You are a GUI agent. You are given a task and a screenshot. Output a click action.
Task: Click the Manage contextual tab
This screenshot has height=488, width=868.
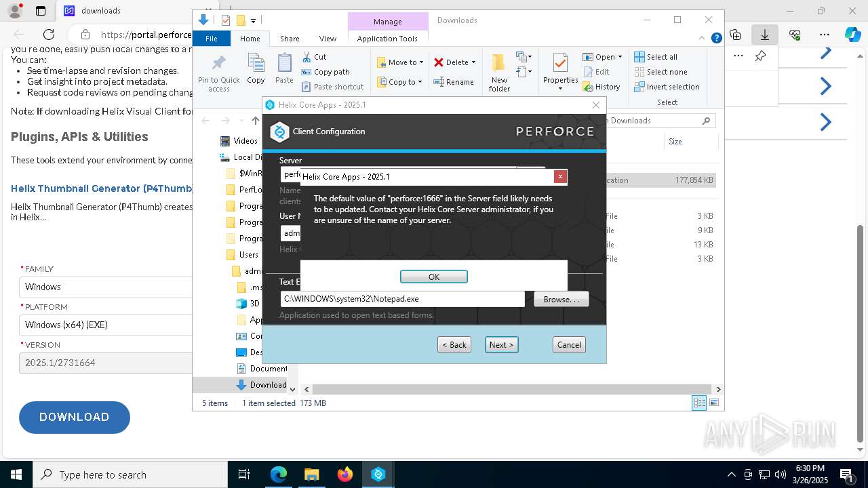[x=388, y=21]
